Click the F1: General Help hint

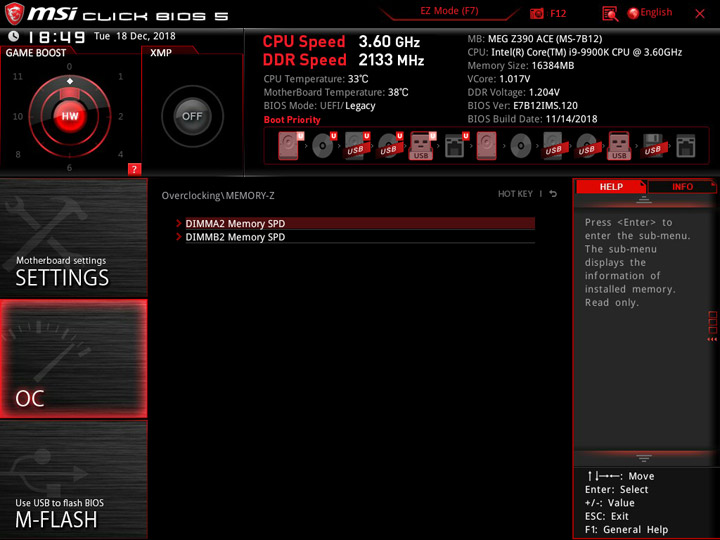pos(626,529)
